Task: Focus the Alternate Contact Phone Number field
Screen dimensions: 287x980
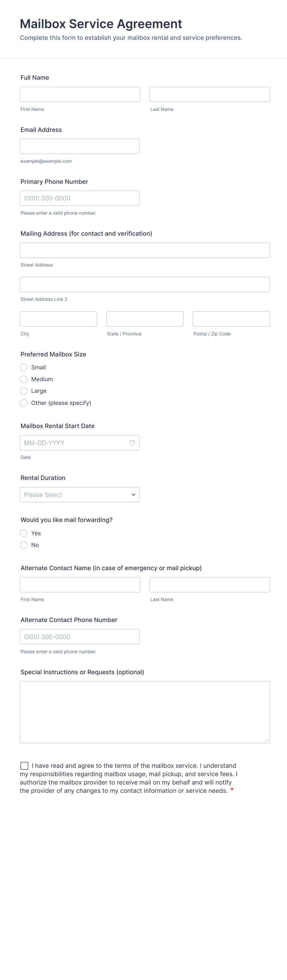Action: click(x=79, y=637)
